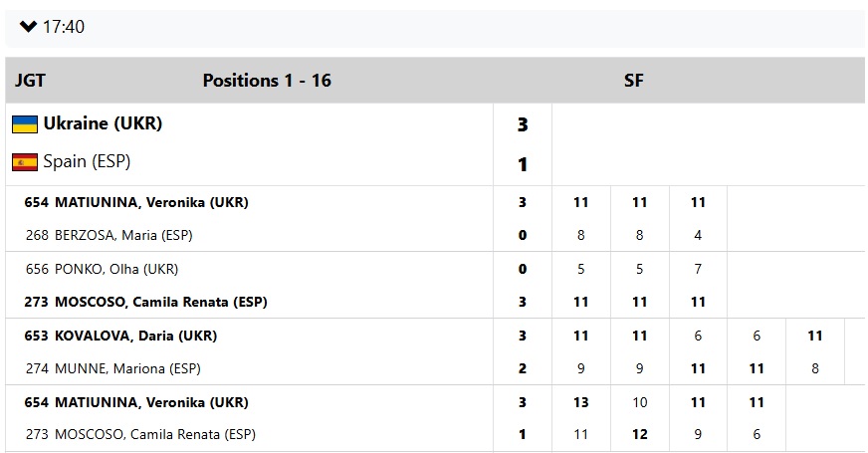The image size is (868, 453).
Task: Click KOVALOVA's fifth game score 11
Action: point(815,336)
